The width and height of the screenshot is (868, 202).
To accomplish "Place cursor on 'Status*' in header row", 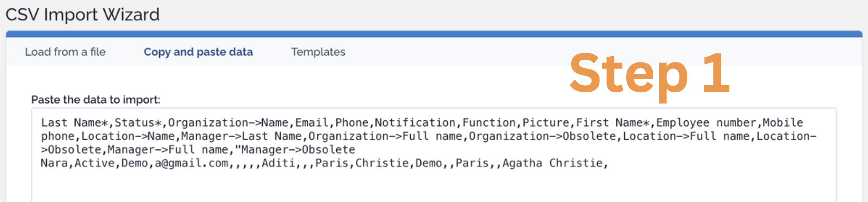I will 137,123.
